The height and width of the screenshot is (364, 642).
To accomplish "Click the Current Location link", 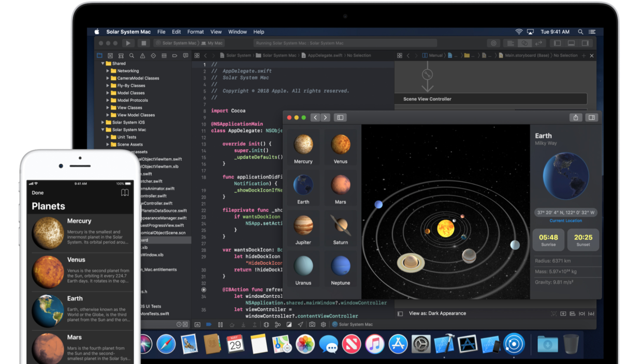I will click(565, 221).
